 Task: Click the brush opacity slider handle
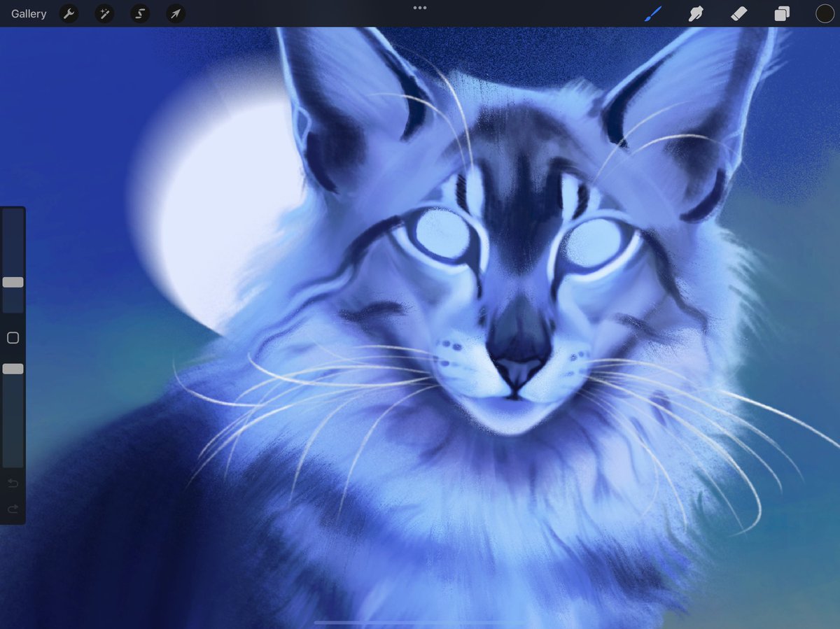point(13,369)
